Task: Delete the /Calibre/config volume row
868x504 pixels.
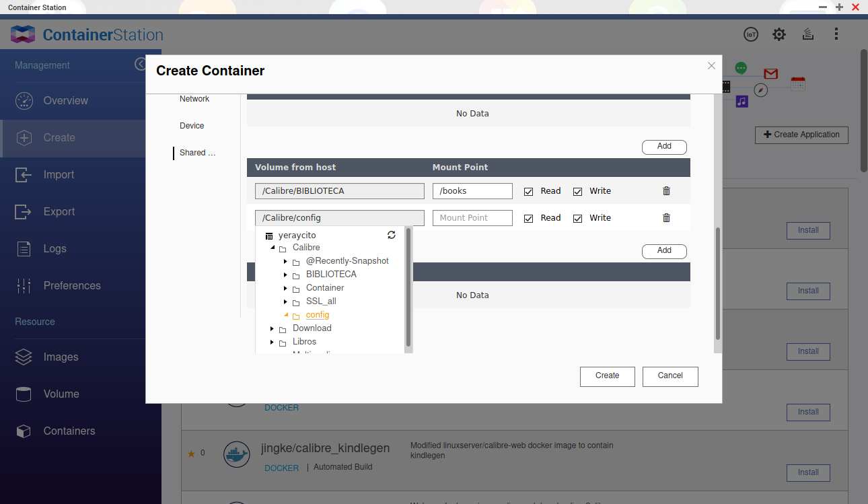Action: [x=666, y=218]
